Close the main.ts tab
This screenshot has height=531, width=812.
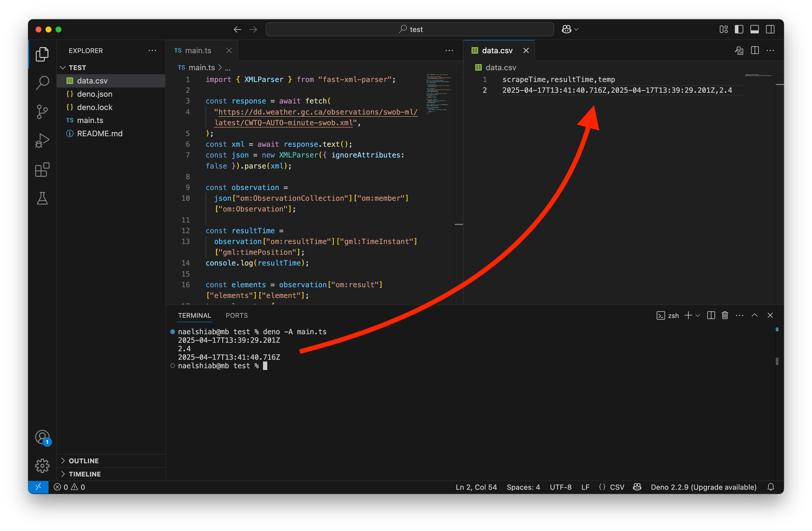[x=229, y=50]
